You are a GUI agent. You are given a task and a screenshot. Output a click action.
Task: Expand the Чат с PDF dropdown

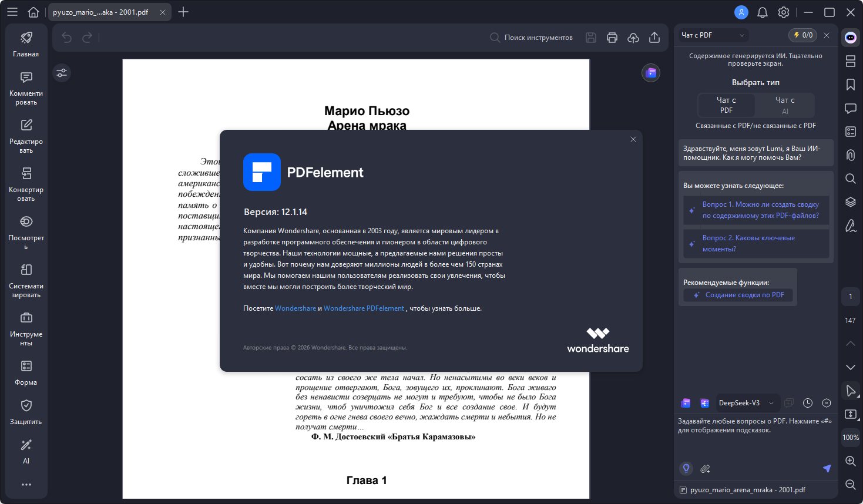pos(713,35)
